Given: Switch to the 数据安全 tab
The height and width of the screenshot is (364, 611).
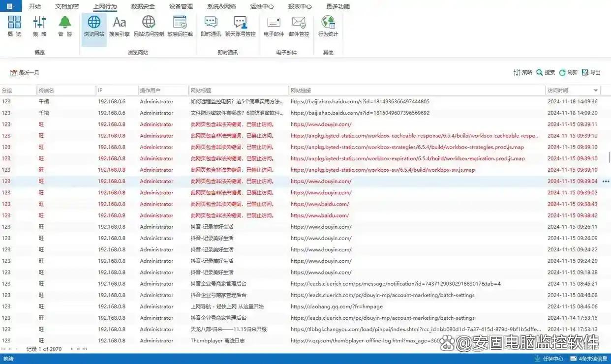Looking at the screenshot, I should (x=143, y=6).
